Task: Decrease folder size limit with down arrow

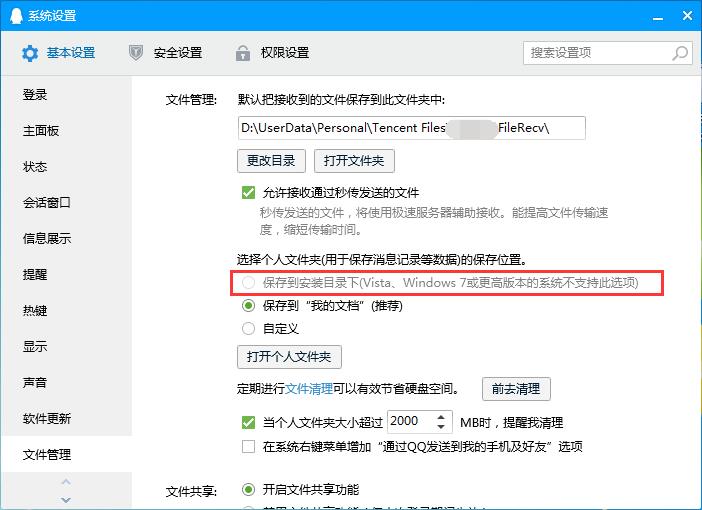Action: [441, 427]
